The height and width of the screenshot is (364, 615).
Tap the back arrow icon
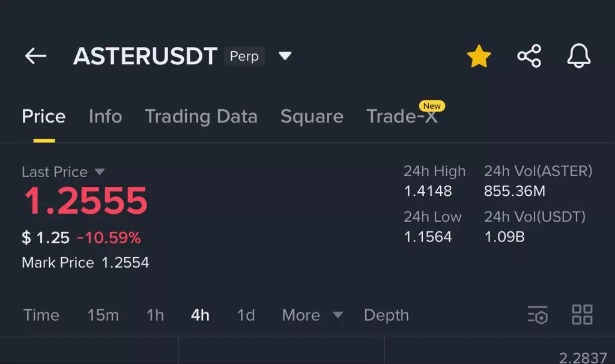(x=35, y=56)
